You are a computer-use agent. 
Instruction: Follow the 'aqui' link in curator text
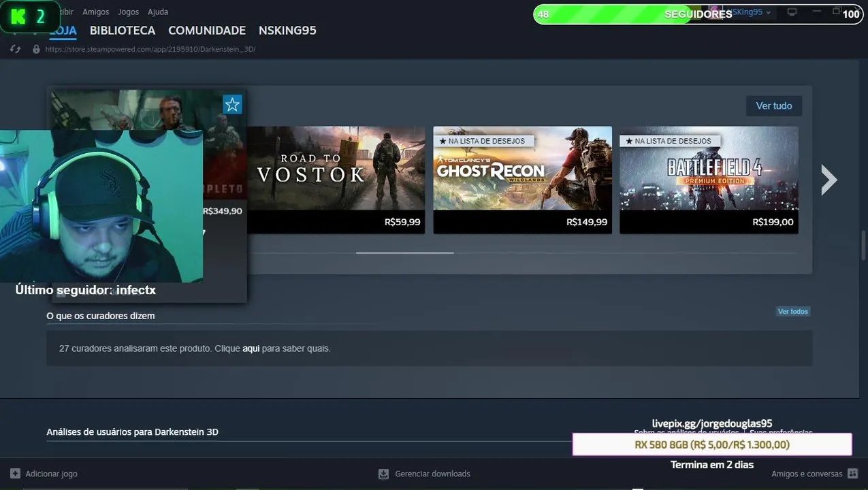click(x=251, y=348)
